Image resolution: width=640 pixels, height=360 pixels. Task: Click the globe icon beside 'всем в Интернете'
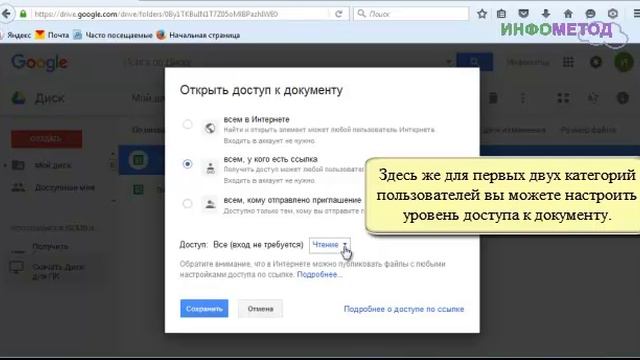coord(210,128)
